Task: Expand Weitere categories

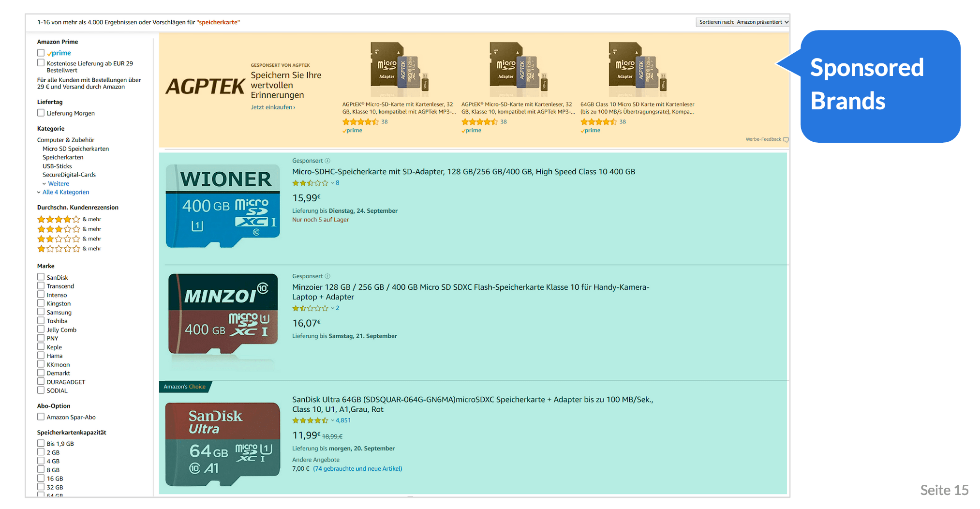Action: pyautogui.click(x=58, y=183)
